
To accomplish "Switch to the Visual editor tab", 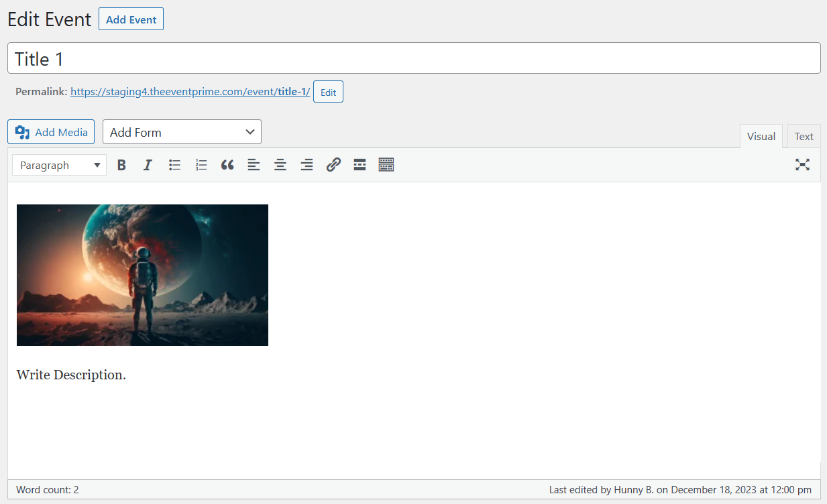I will [x=761, y=137].
